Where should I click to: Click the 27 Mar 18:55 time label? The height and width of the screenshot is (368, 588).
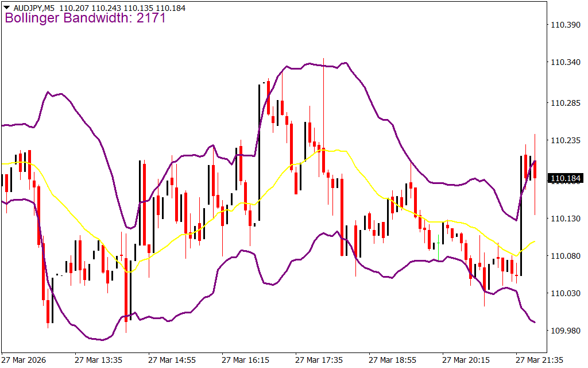pyautogui.click(x=392, y=360)
